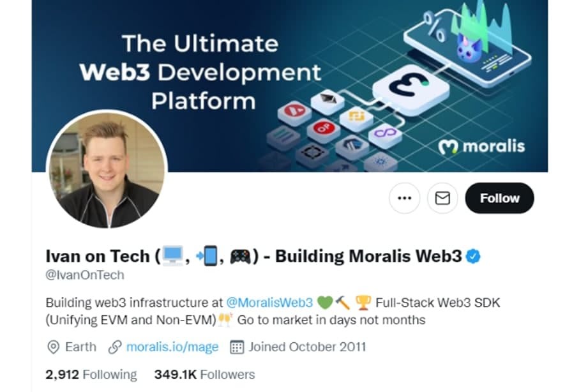Click the banner headline 'The Ultimate Web3 Development Platform'
The height and width of the screenshot is (392, 588).
click(x=200, y=72)
